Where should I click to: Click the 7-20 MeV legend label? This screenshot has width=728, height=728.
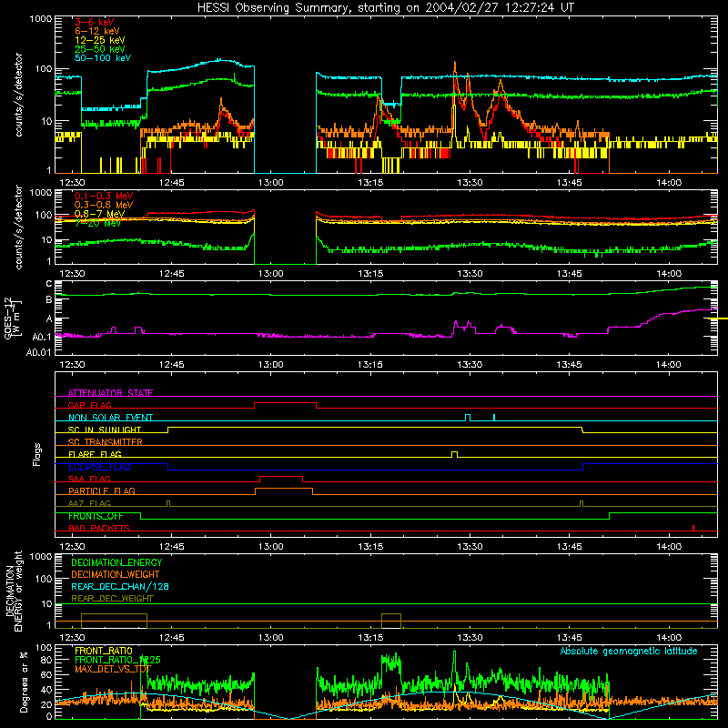[x=97, y=223]
